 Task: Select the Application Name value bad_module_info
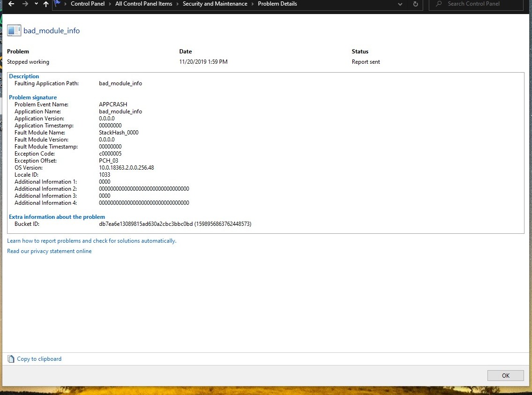[x=121, y=112]
